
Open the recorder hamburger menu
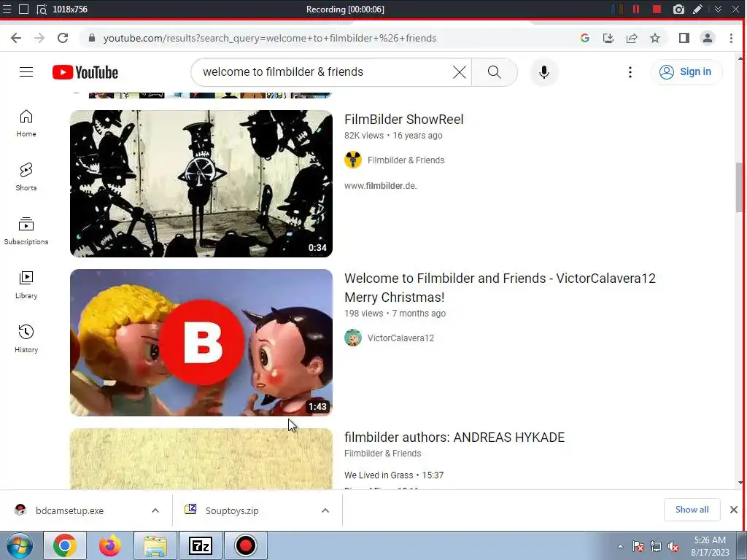pos(7,9)
